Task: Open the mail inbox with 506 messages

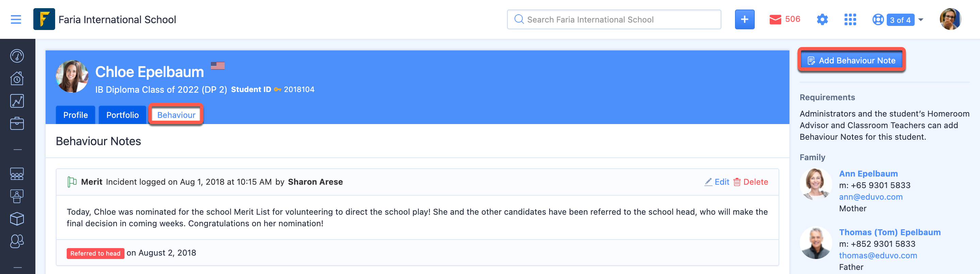Action: pyautogui.click(x=784, y=19)
